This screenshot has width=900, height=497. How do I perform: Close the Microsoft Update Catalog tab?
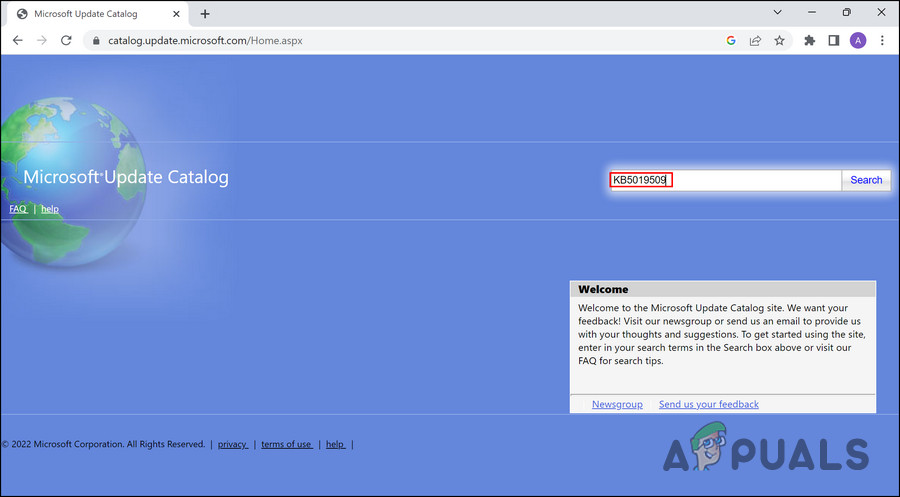[x=176, y=14]
